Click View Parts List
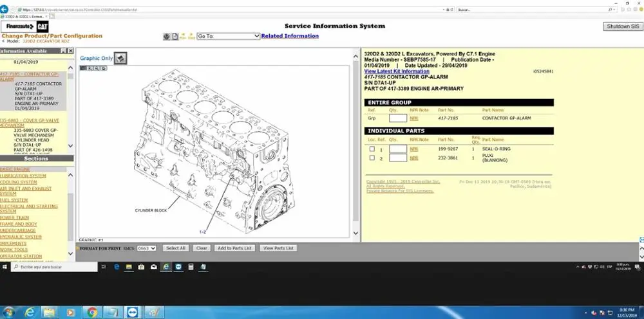This screenshot has width=644, height=319. click(x=278, y=248)
